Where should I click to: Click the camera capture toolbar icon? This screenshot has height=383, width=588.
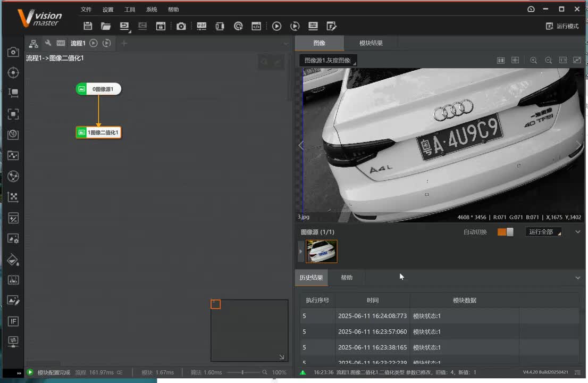tap(181, 26)
